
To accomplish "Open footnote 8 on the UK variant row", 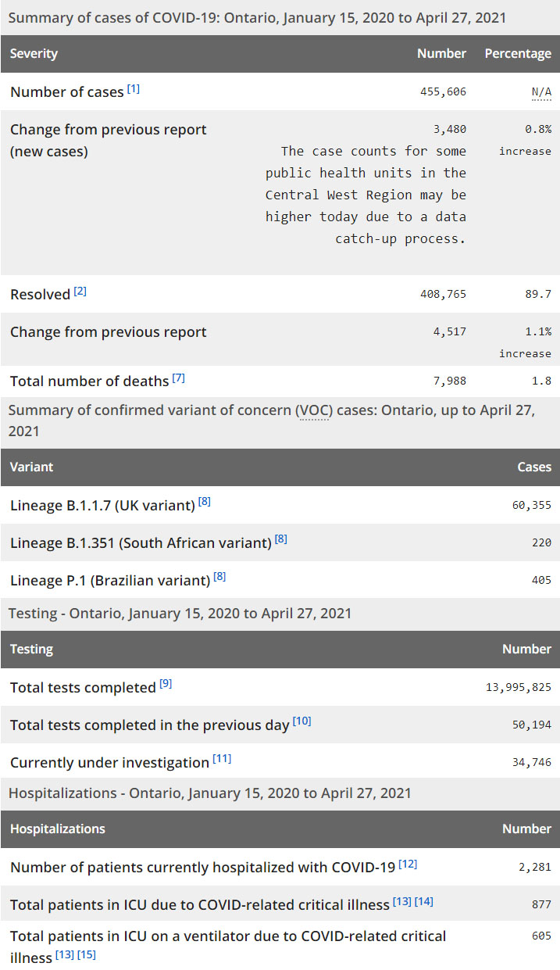I will coord(205,502).
